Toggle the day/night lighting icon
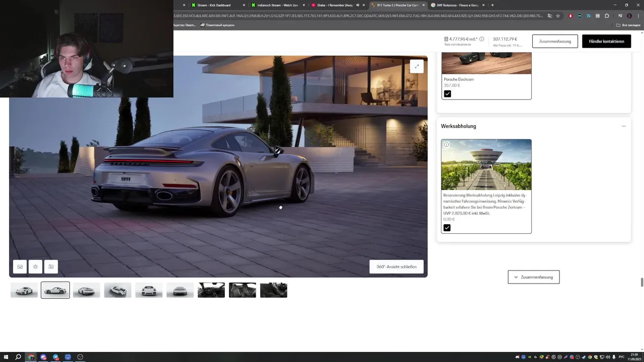 coord(35,266)
